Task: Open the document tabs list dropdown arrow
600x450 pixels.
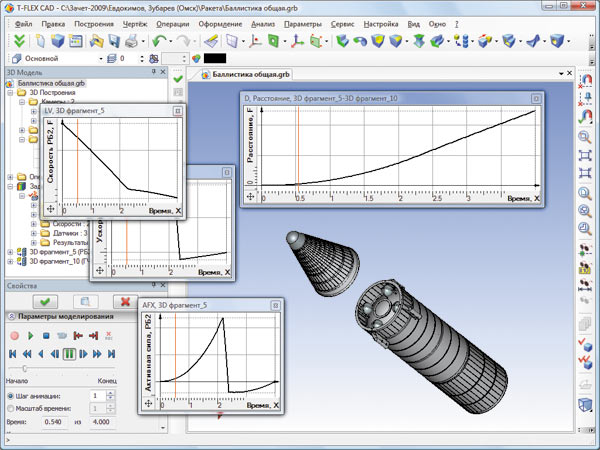Action: pyautogui.click(x=561, y=73)
